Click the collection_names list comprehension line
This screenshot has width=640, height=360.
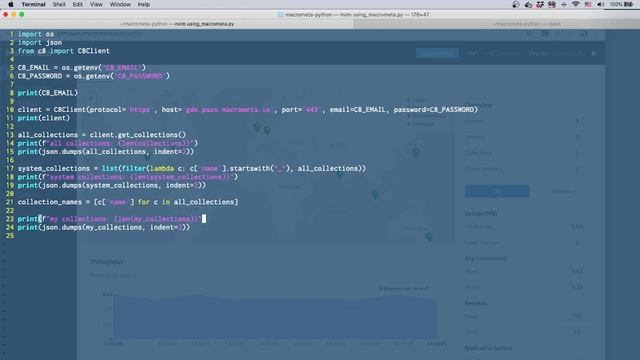[128, 202]
